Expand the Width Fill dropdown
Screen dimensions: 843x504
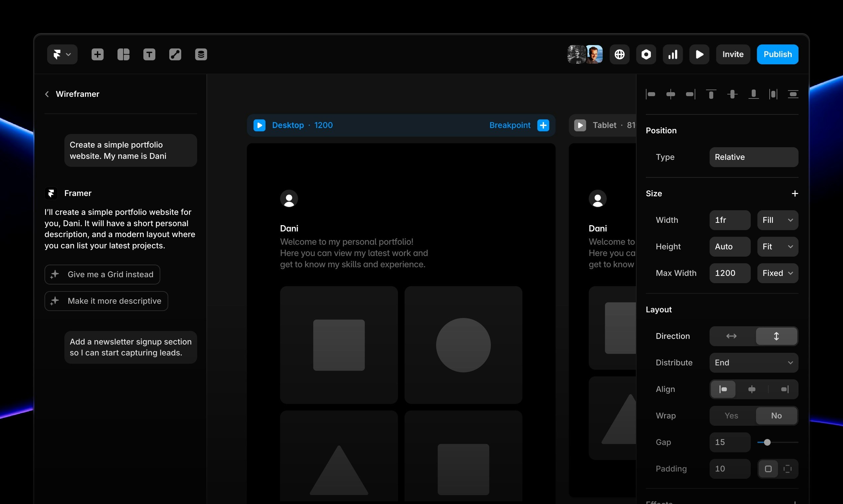tap(777, 220)
